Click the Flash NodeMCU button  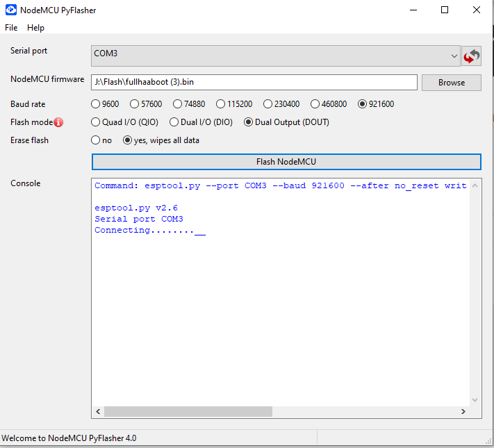pos(286,162)
